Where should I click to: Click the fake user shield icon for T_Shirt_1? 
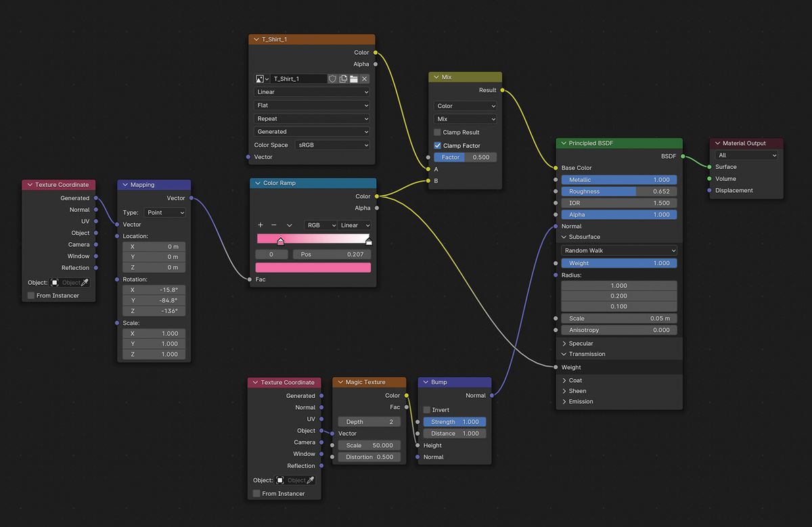[x=332, y=79]
